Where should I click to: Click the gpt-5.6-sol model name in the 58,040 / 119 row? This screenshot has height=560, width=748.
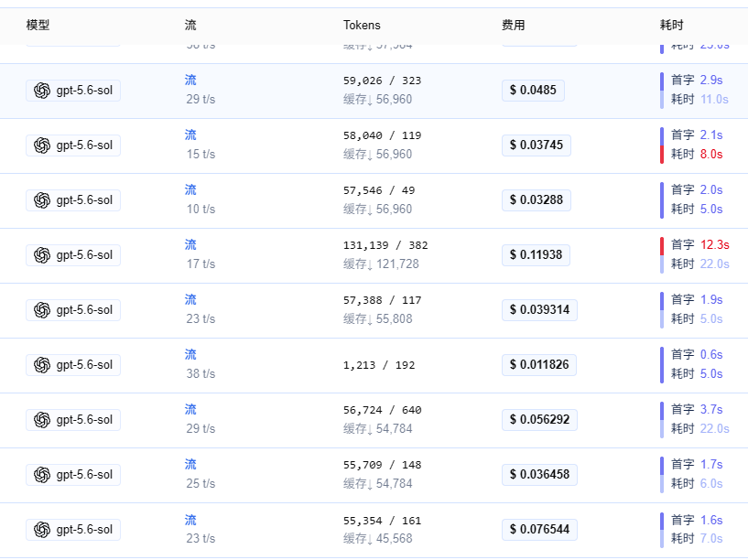pos(84,145)
